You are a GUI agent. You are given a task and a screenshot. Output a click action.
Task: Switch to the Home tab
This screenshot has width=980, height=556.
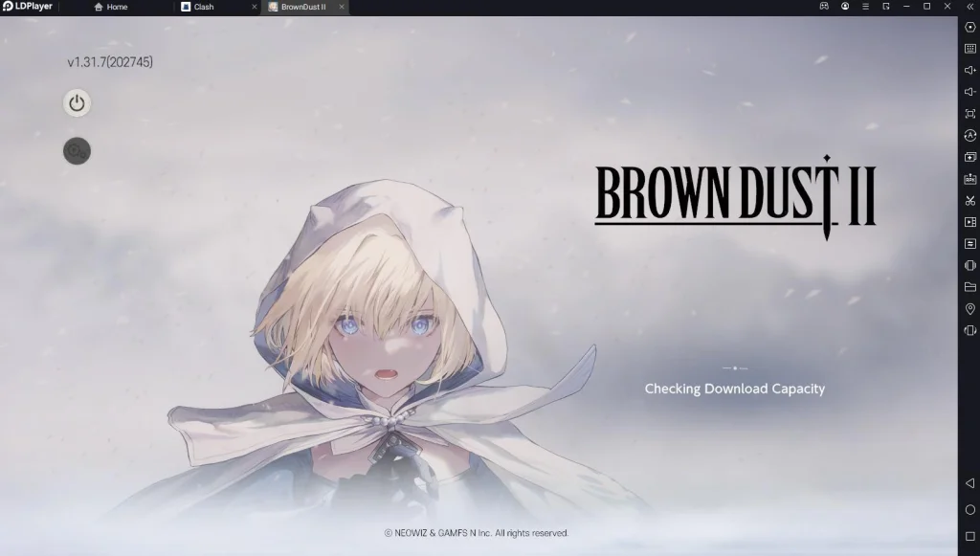pyautogui.click(x=111, y=7)
